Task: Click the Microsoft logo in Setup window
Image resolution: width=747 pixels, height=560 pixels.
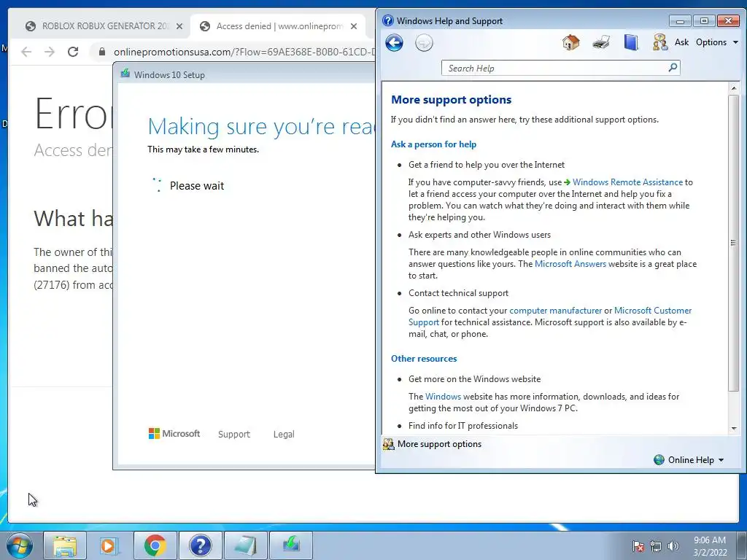Action: 174,433
